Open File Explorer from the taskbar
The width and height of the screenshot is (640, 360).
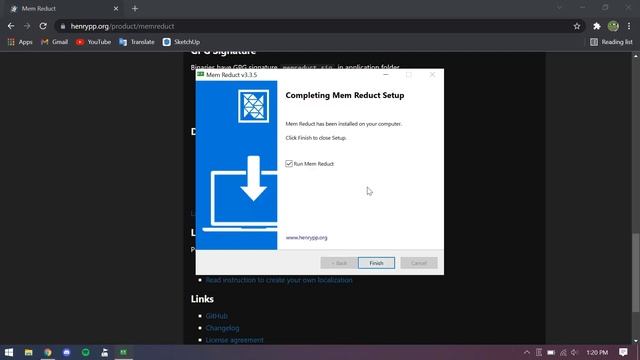29,352
